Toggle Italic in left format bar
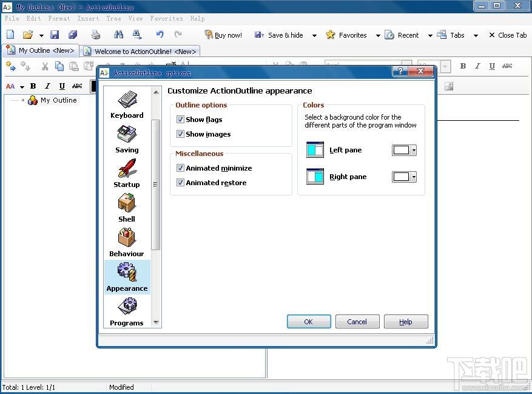Screen dimensions: 532x394 pos(47,86)
